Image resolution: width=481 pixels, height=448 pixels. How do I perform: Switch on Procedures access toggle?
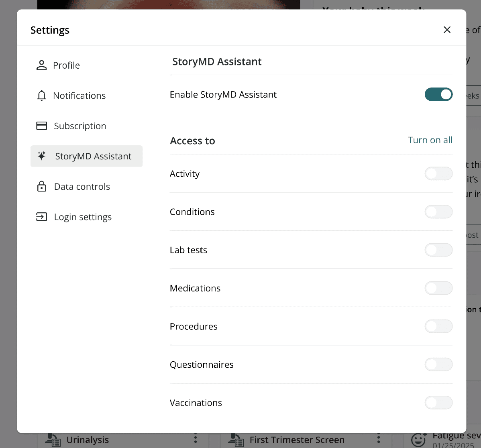coord(438,326)
